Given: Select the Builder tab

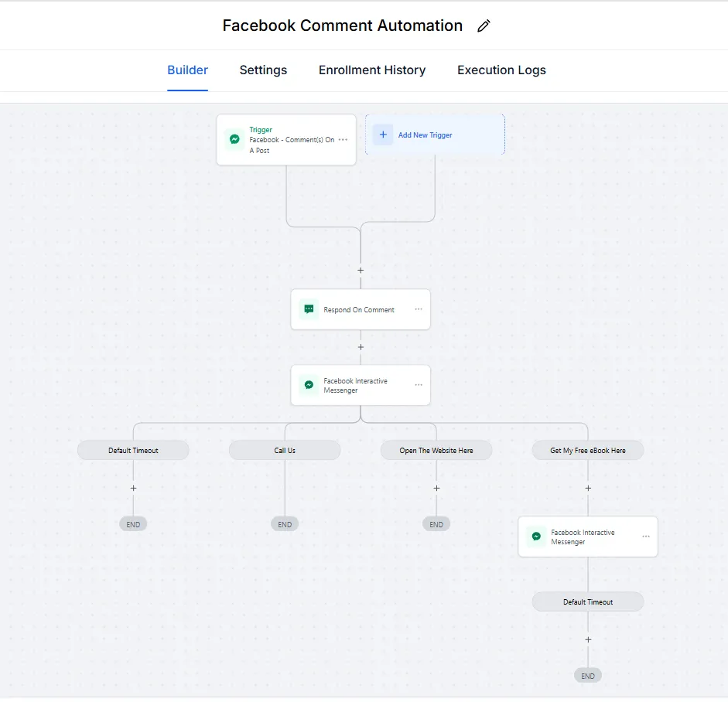Looking at the screenshot, I should pos(187,70).
